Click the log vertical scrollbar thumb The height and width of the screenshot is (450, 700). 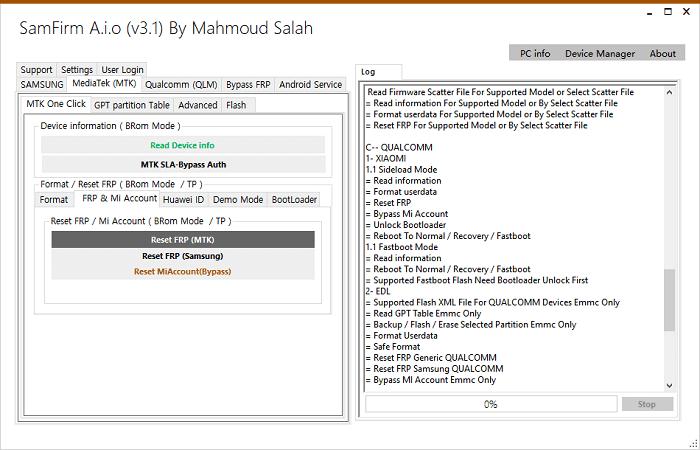point(669,300)
